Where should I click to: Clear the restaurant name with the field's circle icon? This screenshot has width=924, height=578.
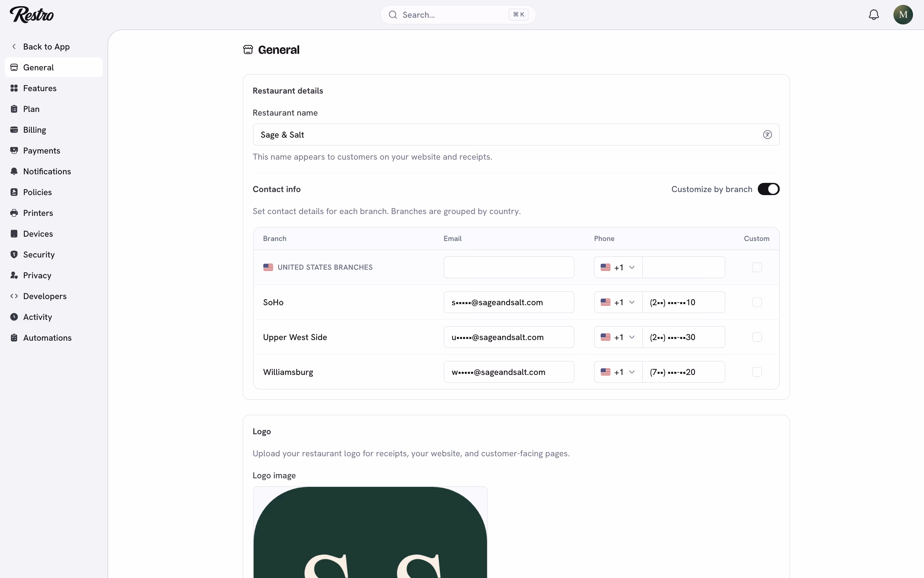point(767,135)
